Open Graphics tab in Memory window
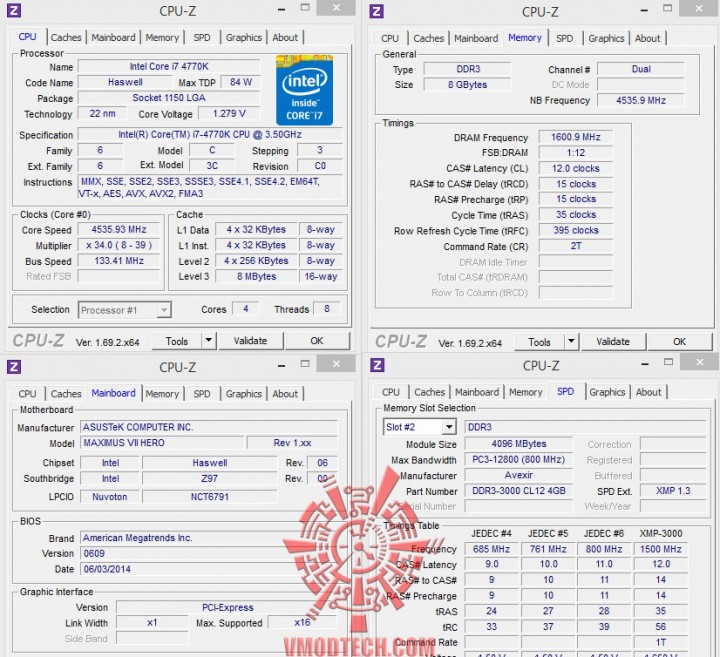This screenshot has height=657, width=720. pyautogui.click(x=606, y=39)
